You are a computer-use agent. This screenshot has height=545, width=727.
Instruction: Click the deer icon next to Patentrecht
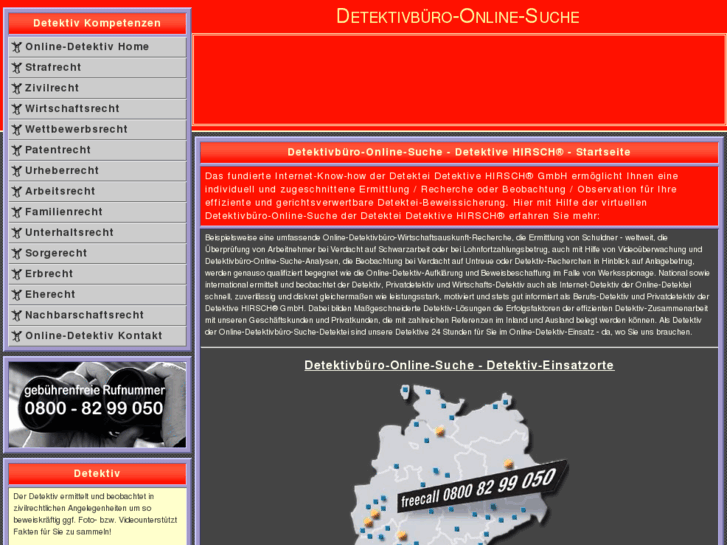click(x=17, y=150)
